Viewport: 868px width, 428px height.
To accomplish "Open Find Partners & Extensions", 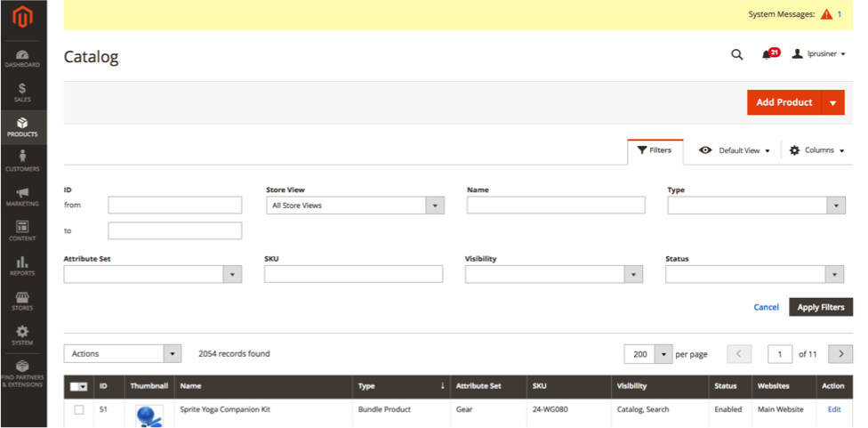I will pyautogui.click(x=23, y=374).
